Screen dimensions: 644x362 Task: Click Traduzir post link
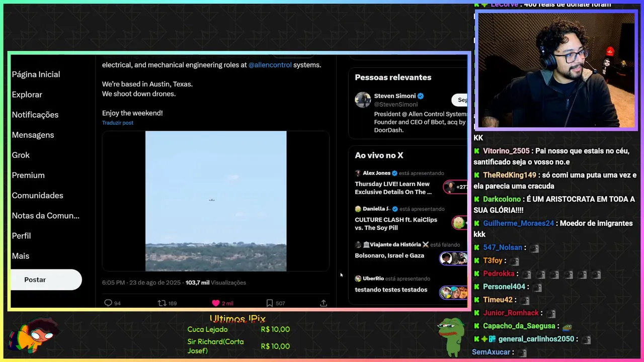[117, 123]
